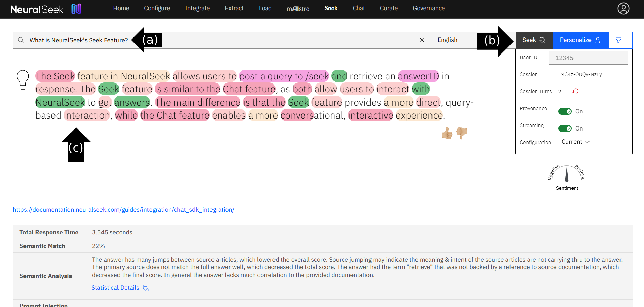Go to the Governance menu
This screenshot has width=644, height=307.
click(x=428, y=8)
